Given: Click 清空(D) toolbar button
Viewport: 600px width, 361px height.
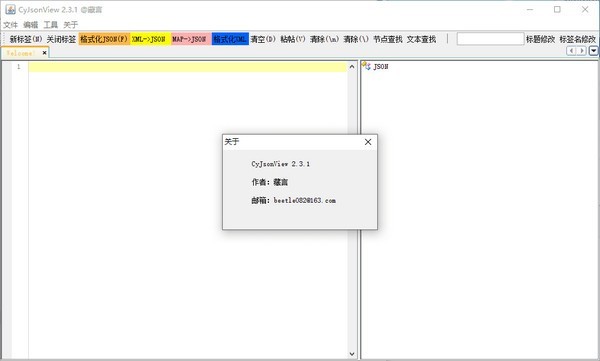Looking at the screenshot, I should [x=263, y=39].
